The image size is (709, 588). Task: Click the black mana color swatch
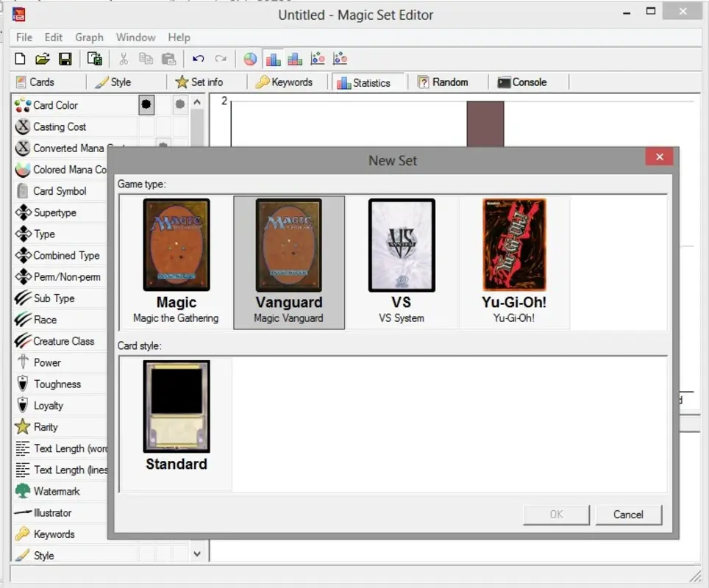pos(146,104)
